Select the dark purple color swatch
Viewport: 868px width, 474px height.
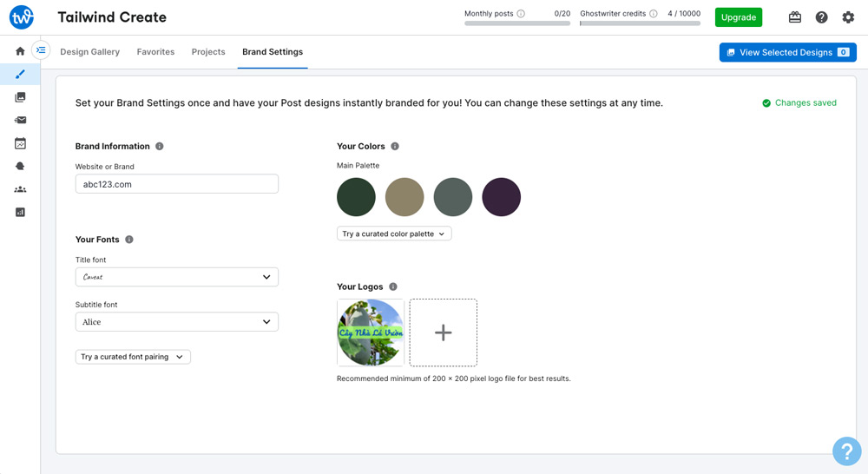tap(502, 197)
